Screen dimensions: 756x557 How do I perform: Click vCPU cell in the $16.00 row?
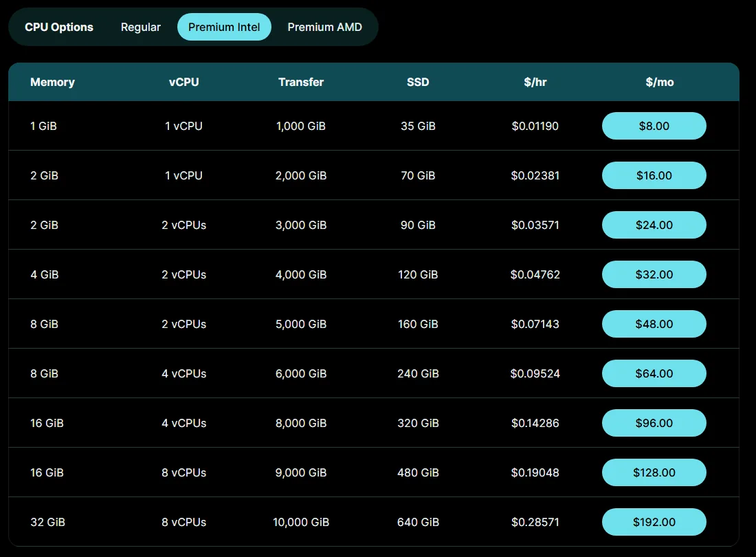(184, 175)
